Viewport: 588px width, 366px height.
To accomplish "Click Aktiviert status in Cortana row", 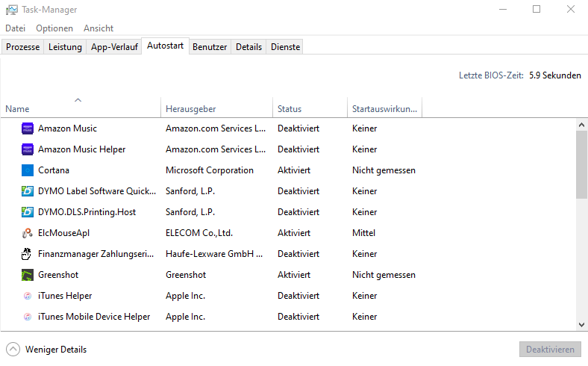I will [x=294, y=170].
